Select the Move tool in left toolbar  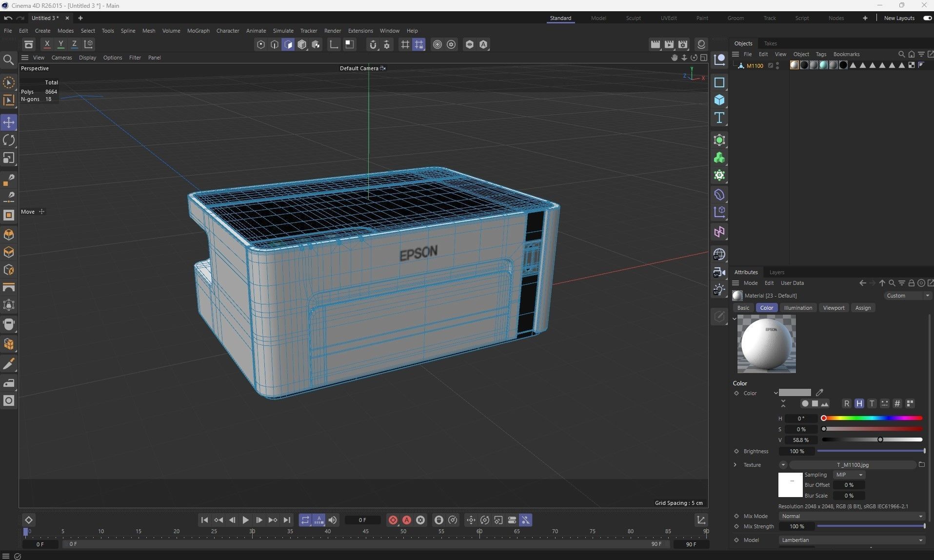point(9,122)
